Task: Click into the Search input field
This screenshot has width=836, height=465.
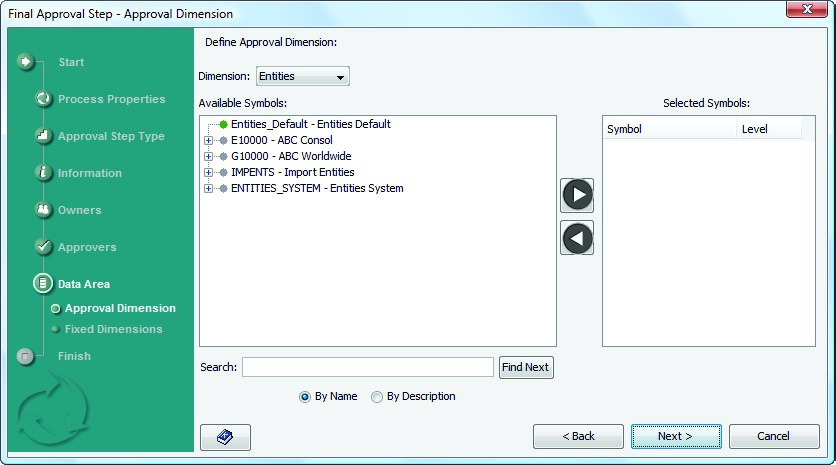Action: click(368, 367)
